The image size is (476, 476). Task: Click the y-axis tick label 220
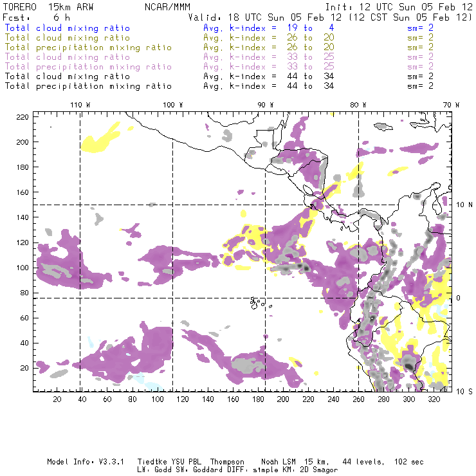click(23, 116)
